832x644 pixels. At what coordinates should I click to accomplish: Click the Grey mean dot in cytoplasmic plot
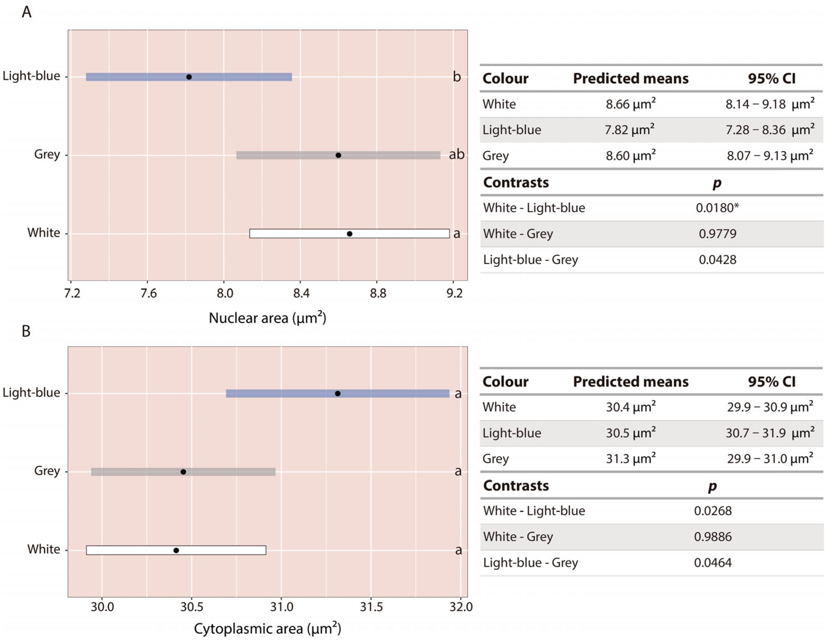pos(183,472)
